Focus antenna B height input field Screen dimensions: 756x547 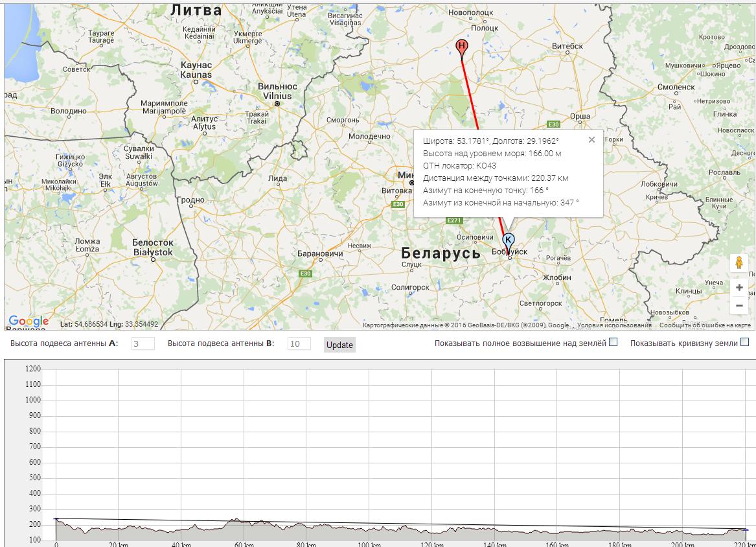tap(299, 344)
